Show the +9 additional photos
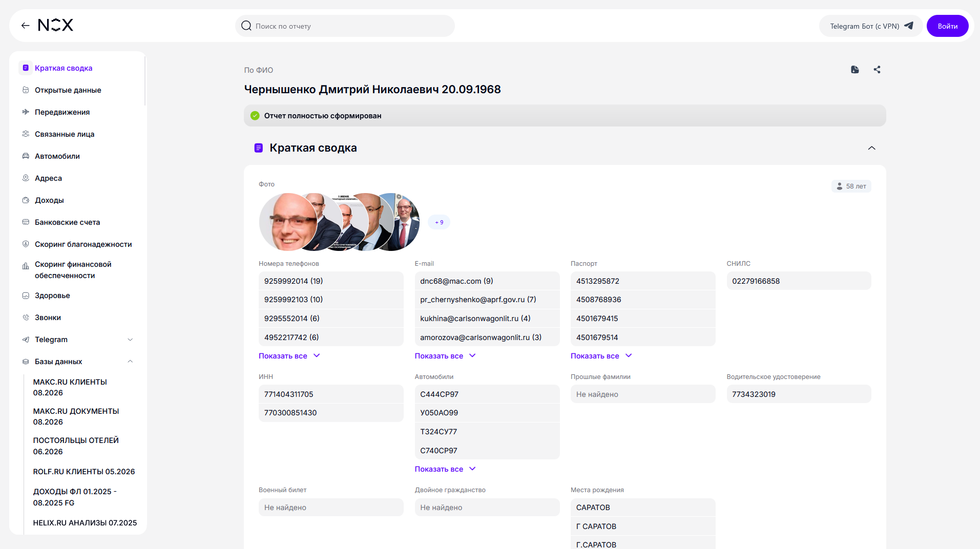 coord(439,222)
